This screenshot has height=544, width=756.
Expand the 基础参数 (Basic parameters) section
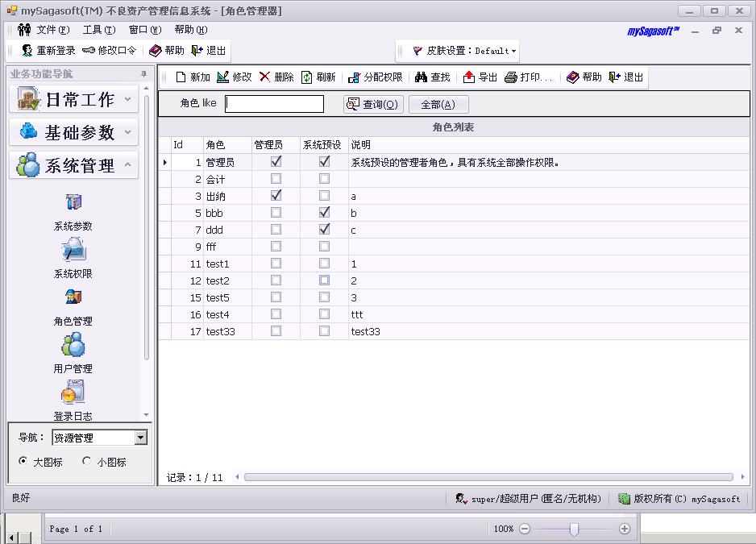[x=74, y=132]
